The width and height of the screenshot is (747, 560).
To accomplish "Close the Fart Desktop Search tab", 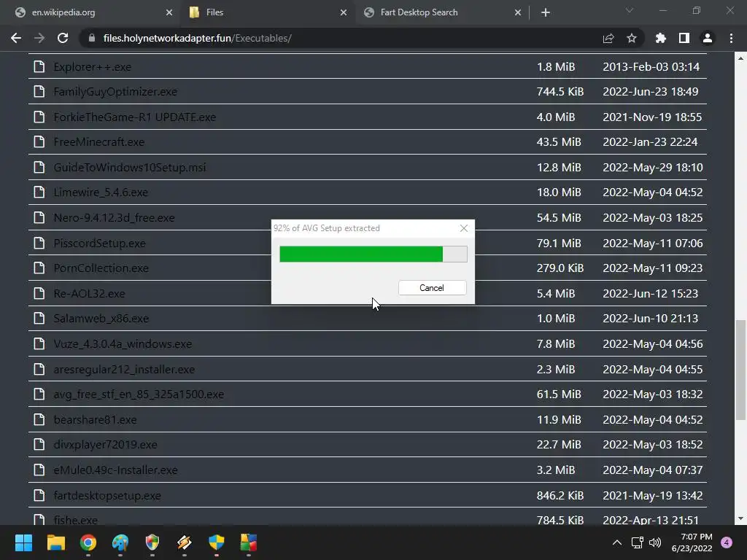I will click(x=518, y=12).
